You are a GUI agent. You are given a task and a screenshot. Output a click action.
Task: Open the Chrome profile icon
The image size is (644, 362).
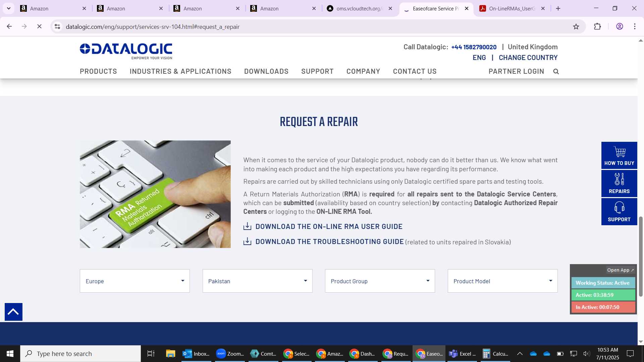click(x=620, y=26)
